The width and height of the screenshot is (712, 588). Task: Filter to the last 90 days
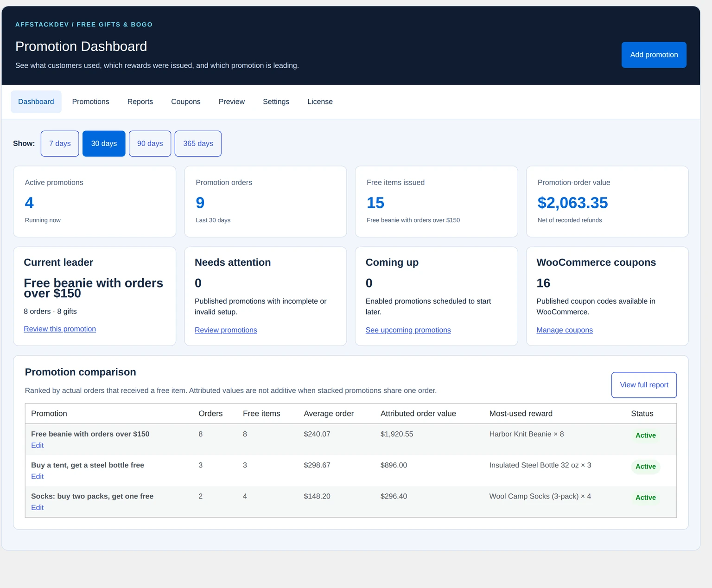150,144
